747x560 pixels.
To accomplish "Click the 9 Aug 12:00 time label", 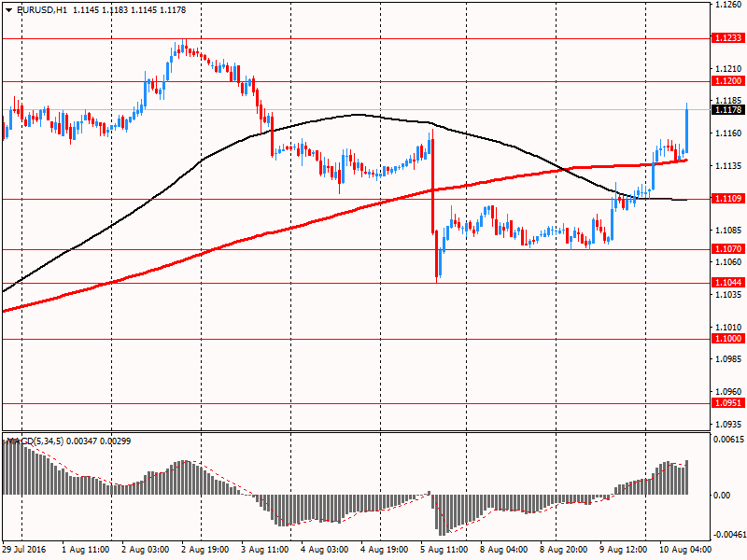I will pos(623,550).
